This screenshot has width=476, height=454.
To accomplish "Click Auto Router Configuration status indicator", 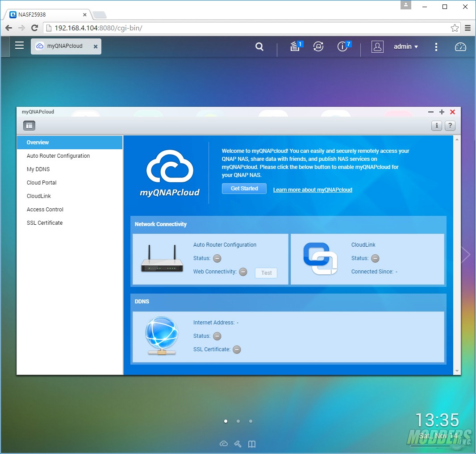I will point(217,258).
